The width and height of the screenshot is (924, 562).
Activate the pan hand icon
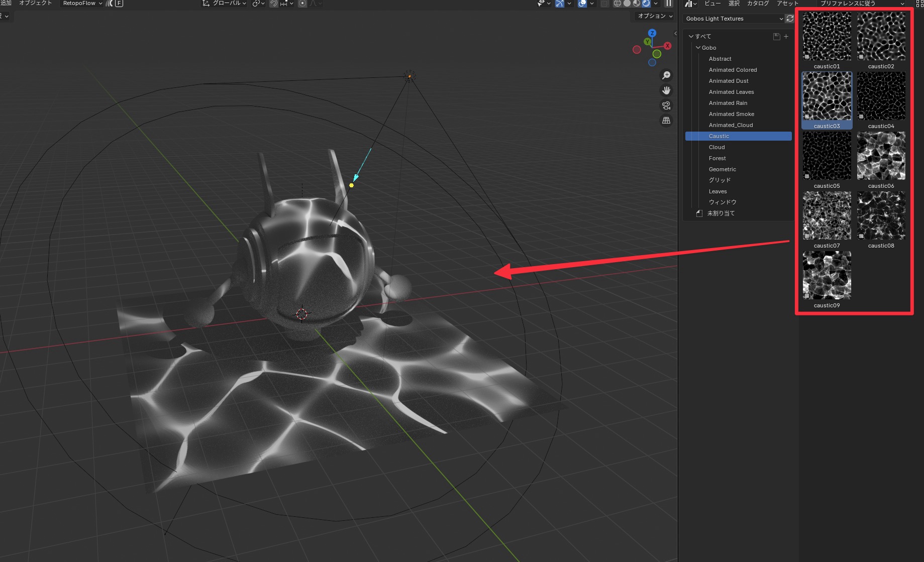(666, 90)
